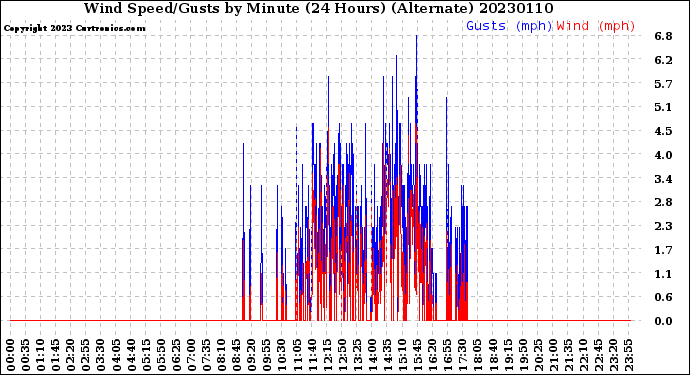Click the 05:50 time axis label
This screenshot has height=375, width=690.
[x=161, y=355]
